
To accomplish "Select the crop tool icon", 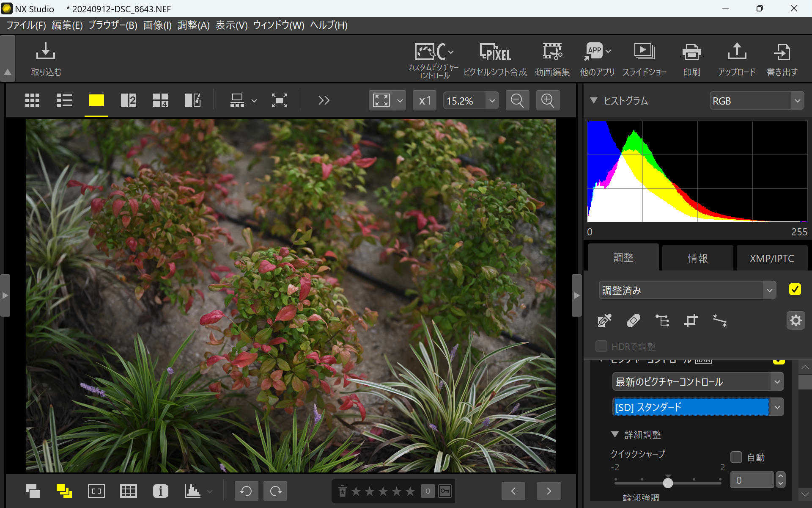I will (x=691, y=320).
